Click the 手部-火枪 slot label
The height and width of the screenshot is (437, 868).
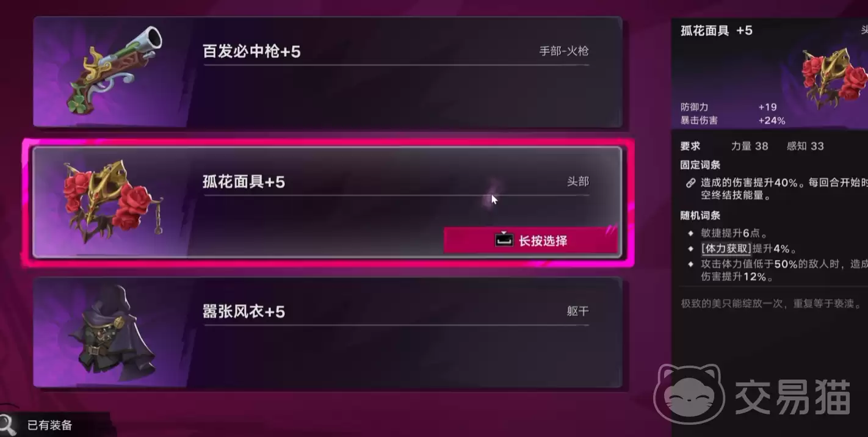click(x=564, y=51)
